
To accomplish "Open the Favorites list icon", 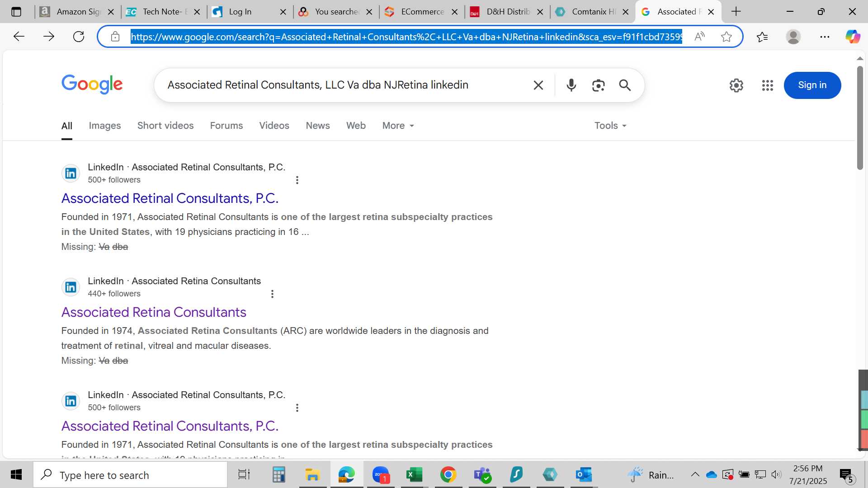I will (762, 37).
